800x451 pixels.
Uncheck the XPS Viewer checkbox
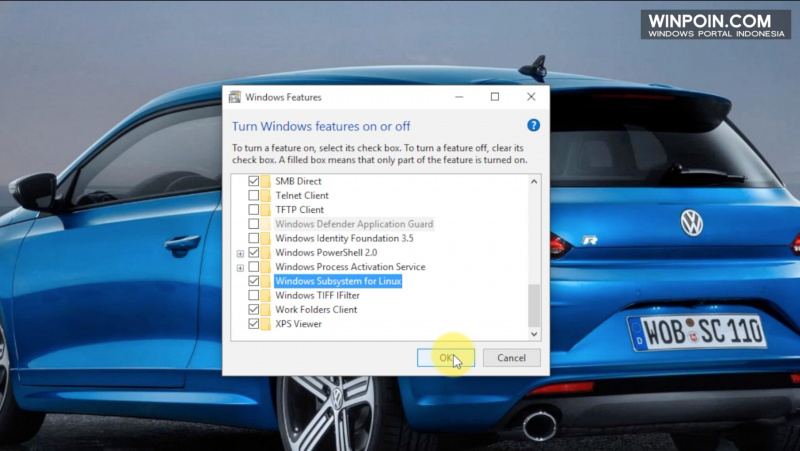tap(254, 324)
